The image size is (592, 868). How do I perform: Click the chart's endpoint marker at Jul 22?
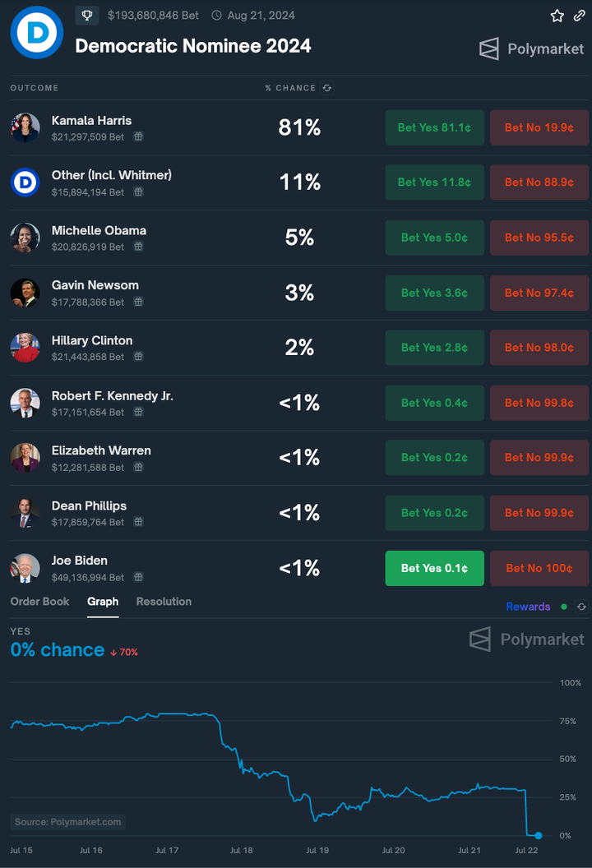tap(539, 835)
